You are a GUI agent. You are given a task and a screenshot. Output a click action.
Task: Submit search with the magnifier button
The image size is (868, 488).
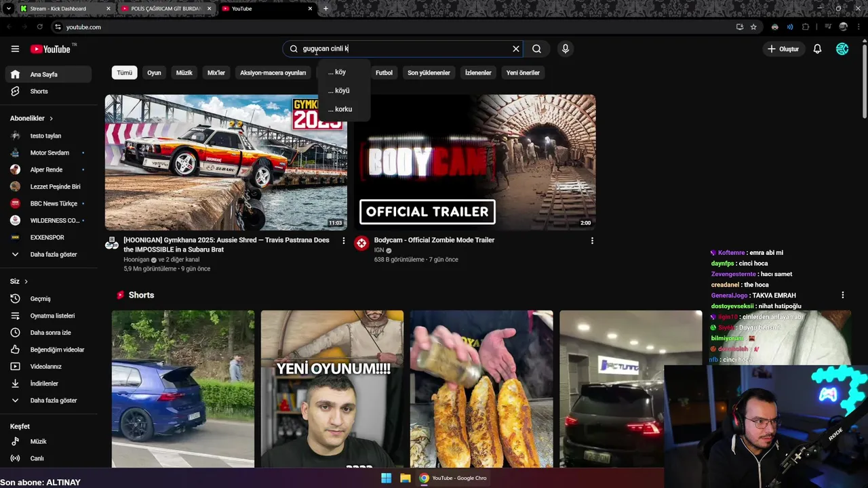[536, 49]
